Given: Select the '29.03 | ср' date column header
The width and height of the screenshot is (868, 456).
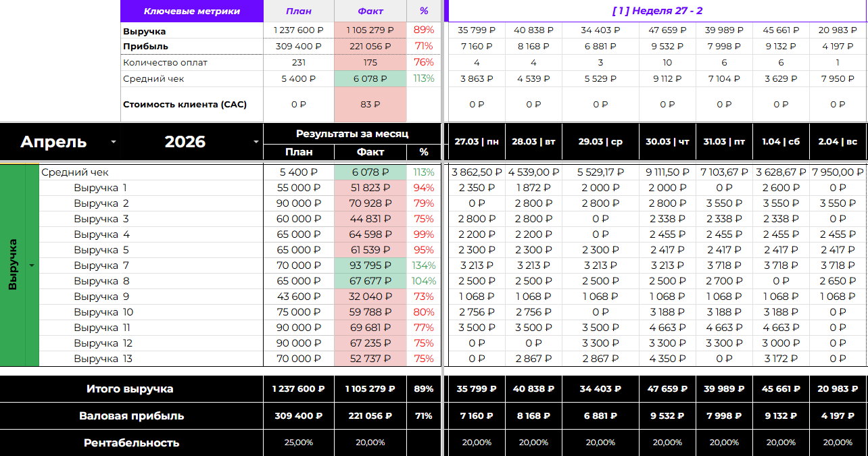Looking at the screenshot, I should click(x=600, y=142).
